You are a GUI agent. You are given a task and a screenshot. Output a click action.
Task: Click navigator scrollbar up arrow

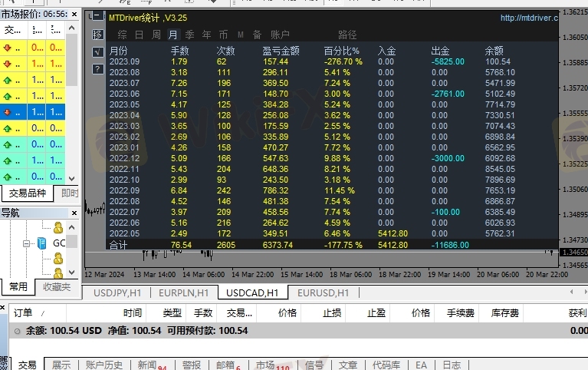point(72,227)
